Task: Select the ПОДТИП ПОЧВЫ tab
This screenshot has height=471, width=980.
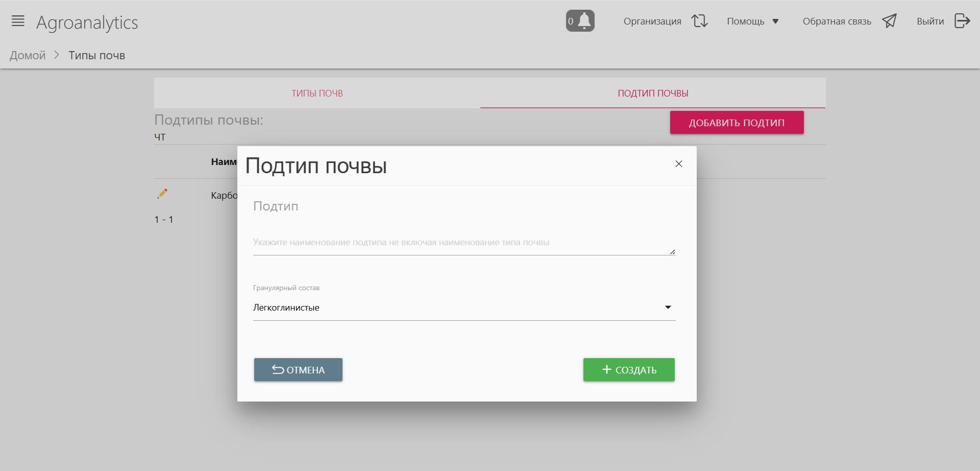Action: click(653, 93)
